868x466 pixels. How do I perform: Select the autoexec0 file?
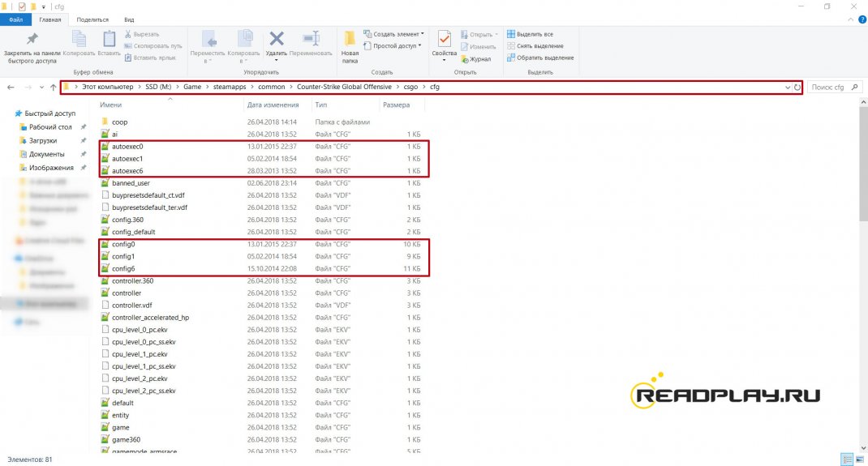click(127, 147)
